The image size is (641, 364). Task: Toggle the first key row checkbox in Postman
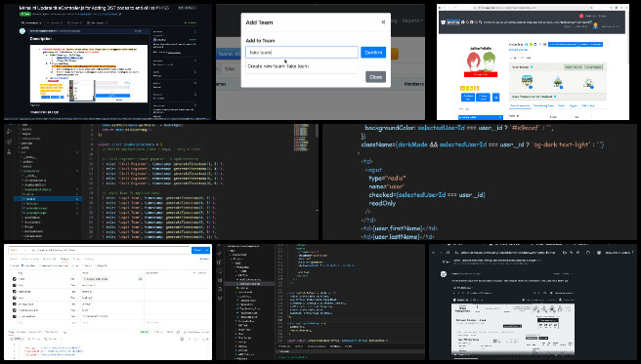pyautogui.click(x=15, y=279)
